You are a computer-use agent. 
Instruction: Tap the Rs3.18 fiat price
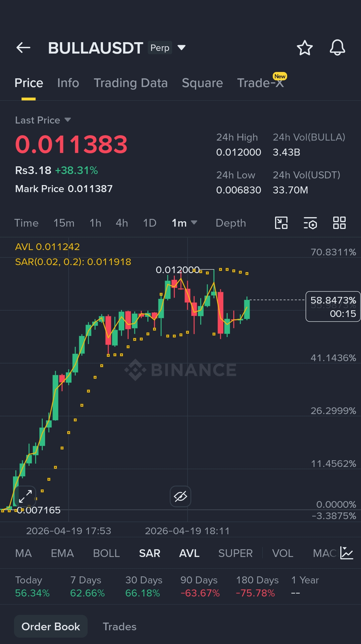[x=33, y=170]
